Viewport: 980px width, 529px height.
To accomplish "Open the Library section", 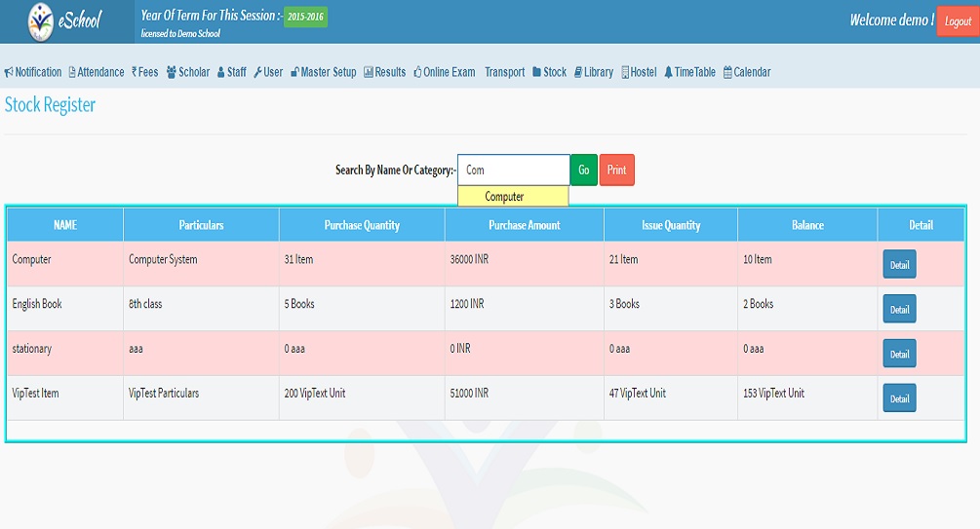I will (x=594, y=72).
